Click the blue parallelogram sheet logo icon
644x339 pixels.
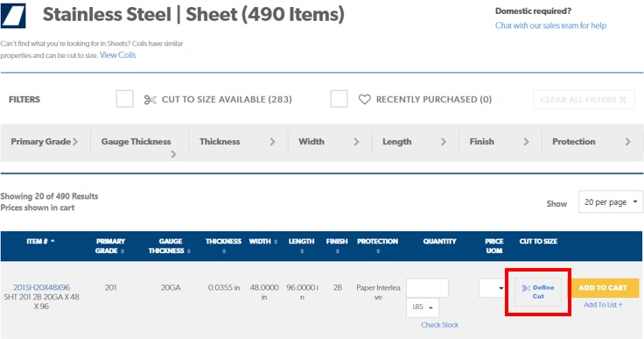coord(13,16)
